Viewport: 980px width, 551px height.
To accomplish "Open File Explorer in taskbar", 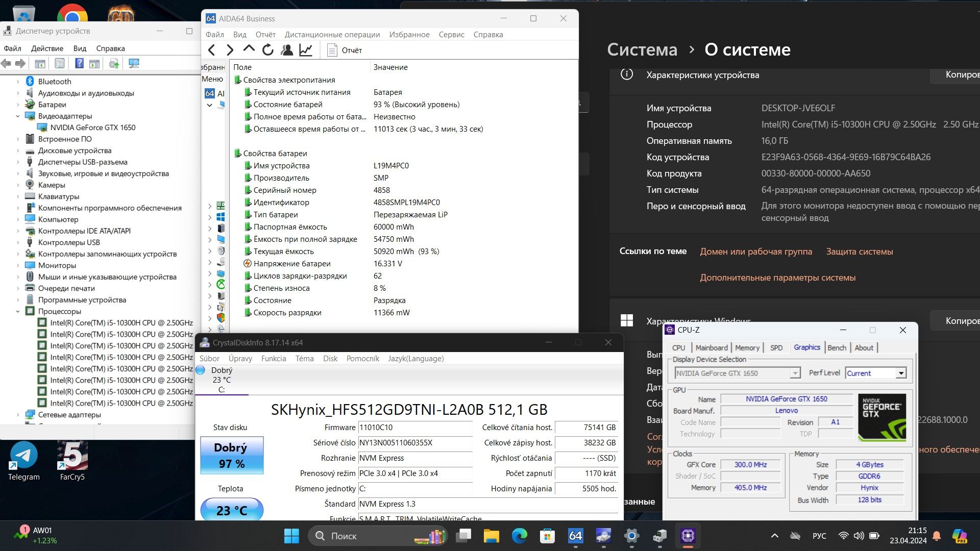I will click(491, 536).
